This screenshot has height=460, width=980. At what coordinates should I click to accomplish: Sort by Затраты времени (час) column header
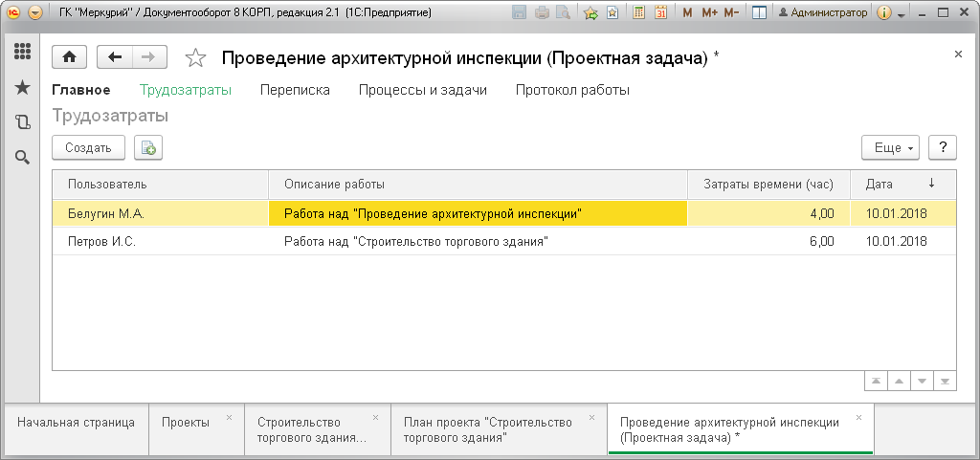coord(768,185)
